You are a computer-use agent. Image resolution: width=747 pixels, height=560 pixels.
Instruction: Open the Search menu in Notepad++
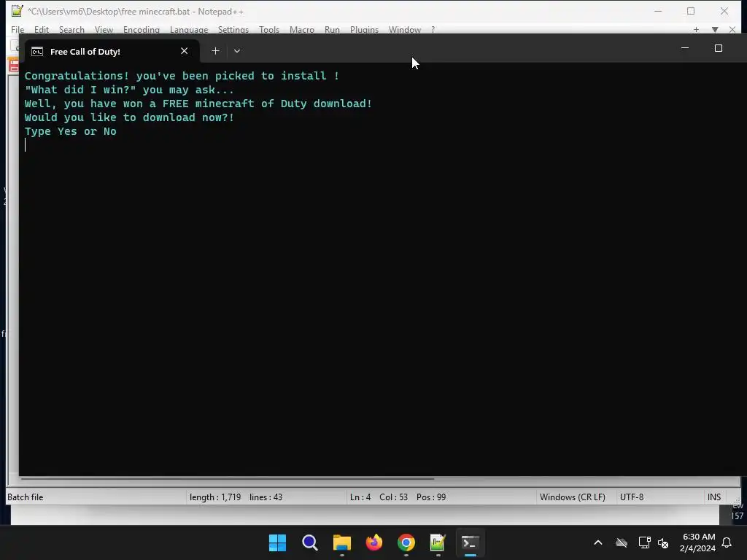pos(71,29)
